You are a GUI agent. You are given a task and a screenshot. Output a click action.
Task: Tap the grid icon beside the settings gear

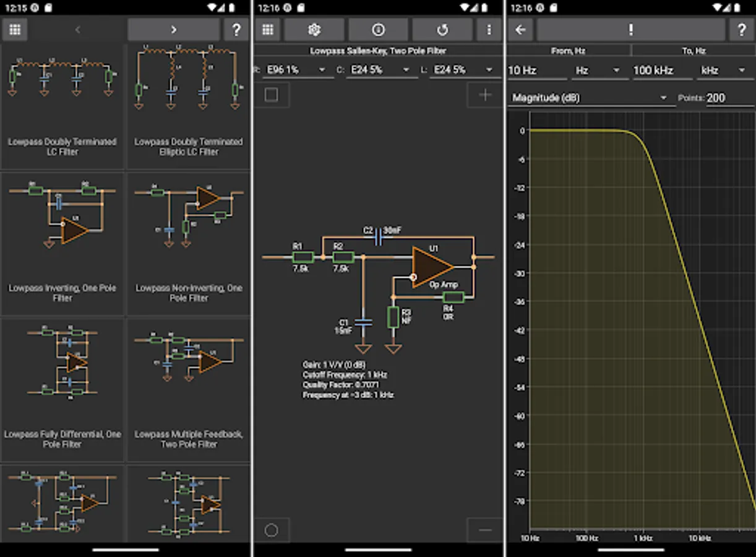[268, 30]
